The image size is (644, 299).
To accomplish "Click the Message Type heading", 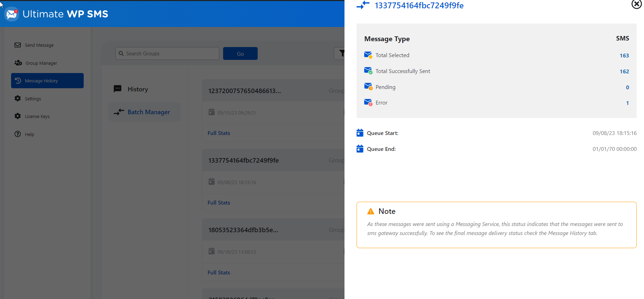I will coord(387,39).
